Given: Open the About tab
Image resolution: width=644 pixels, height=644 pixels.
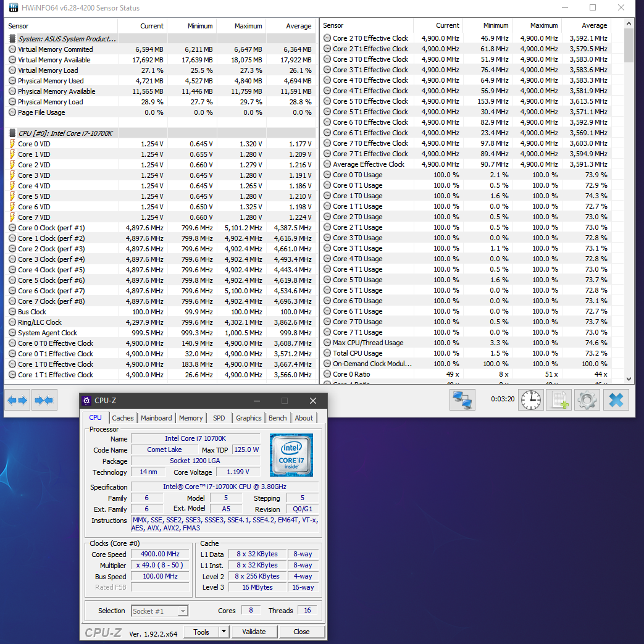Looking at the screenshot, I should point(304,417).
